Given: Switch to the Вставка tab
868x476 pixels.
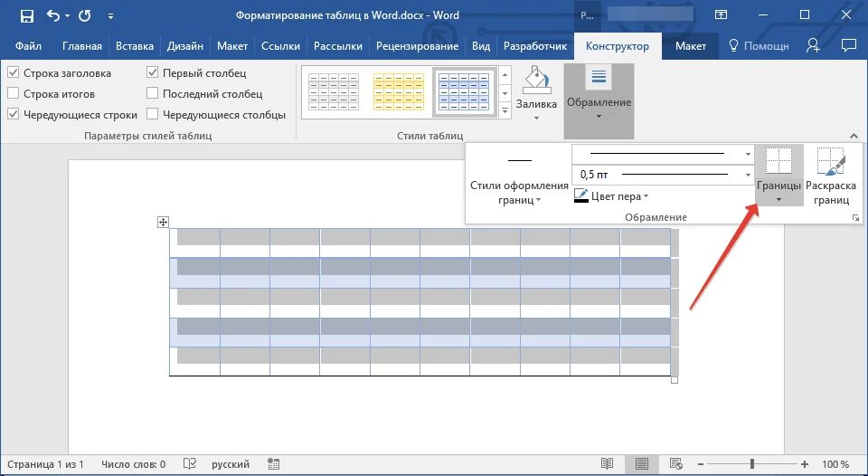Looking at the screenshot, I should 135,46.
